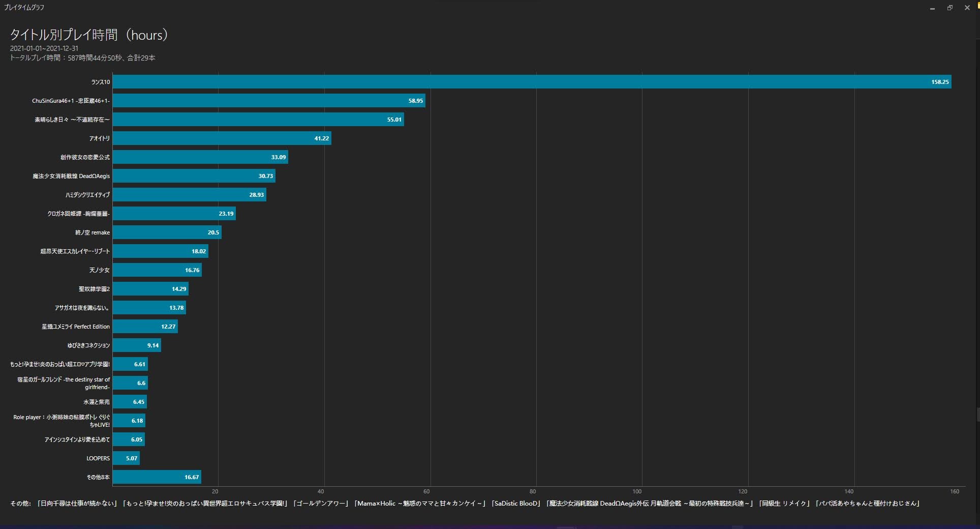
Task: Click the アインシュタインより愛を込めて label
Action: pos(77,439)
